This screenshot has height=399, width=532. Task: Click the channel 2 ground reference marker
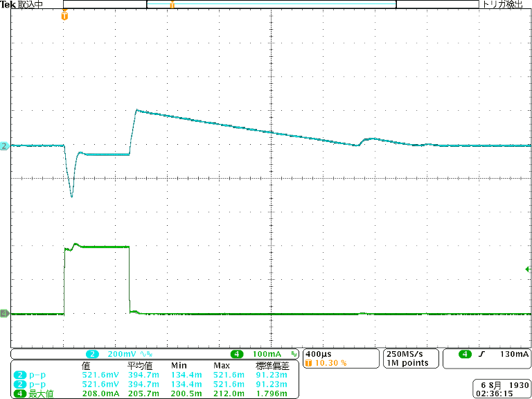[3, 146]
